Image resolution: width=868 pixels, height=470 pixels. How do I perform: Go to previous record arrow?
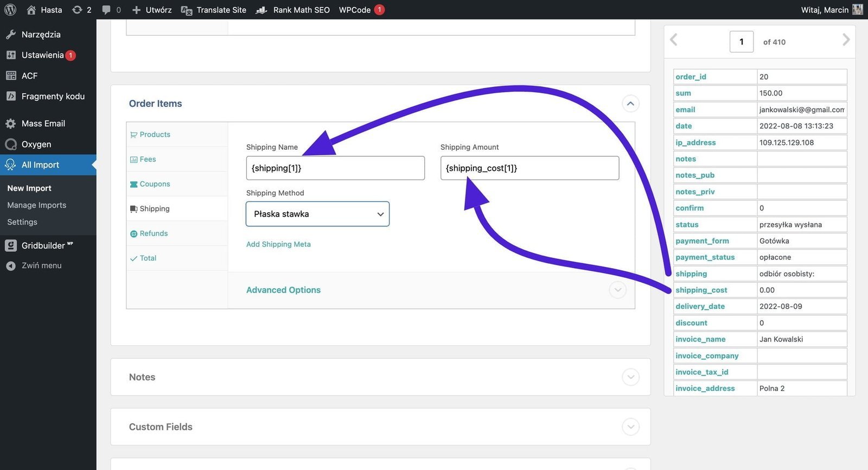coord(674,40)
